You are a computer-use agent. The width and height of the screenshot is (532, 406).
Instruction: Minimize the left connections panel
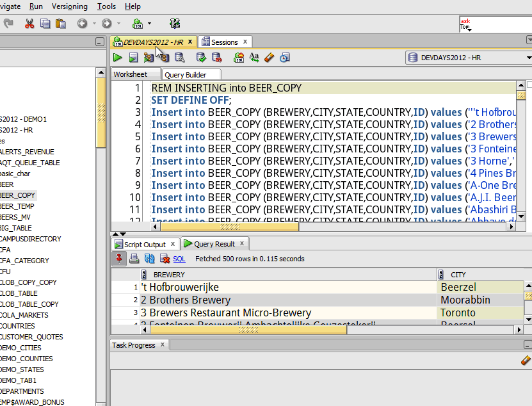coord(99,42)
